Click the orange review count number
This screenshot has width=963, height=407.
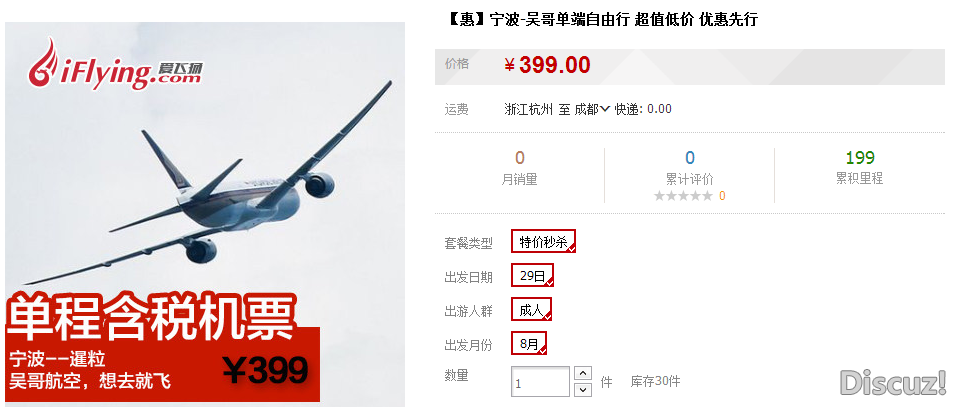722,196
